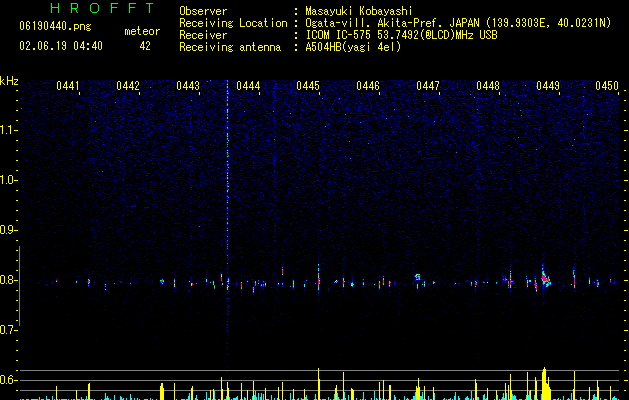Click the wide yellow burst below 0449

tap(545, 384)
